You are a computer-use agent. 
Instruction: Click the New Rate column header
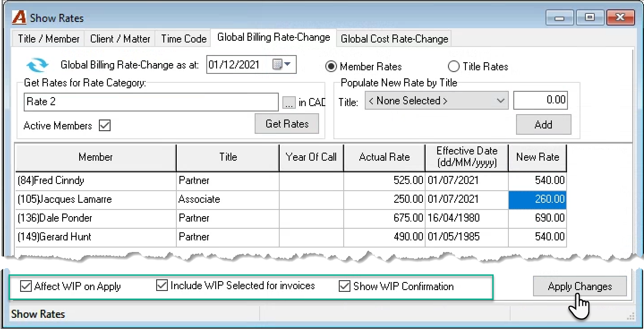tap(537, 157)
